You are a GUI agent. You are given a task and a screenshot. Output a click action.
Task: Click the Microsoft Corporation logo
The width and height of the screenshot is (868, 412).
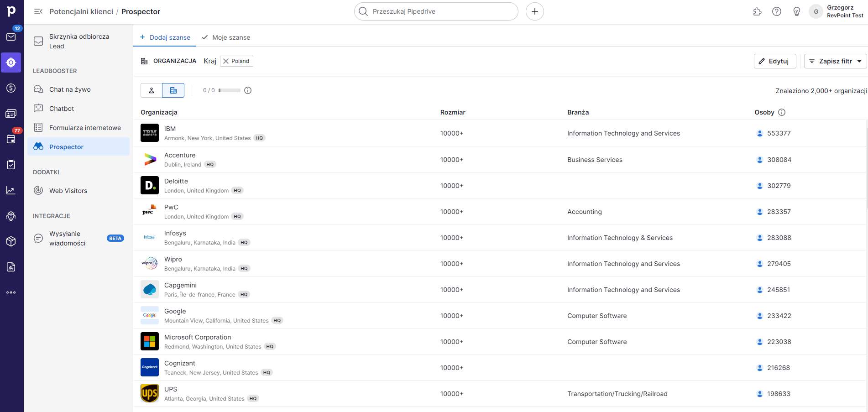click(150, 341)
